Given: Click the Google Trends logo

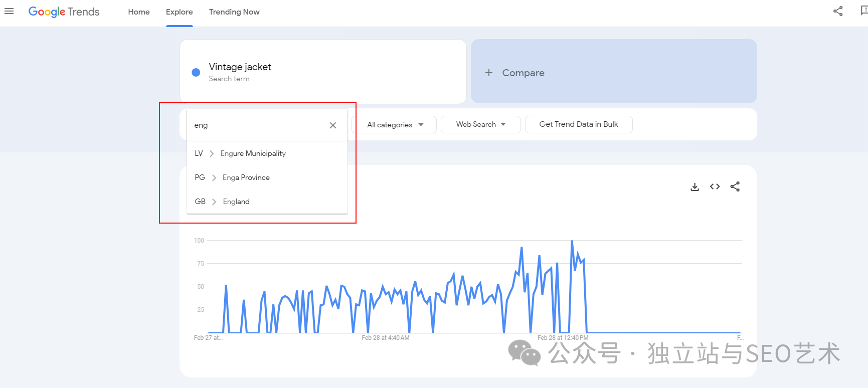Looking at the screenshot, I should coord(64,12).
